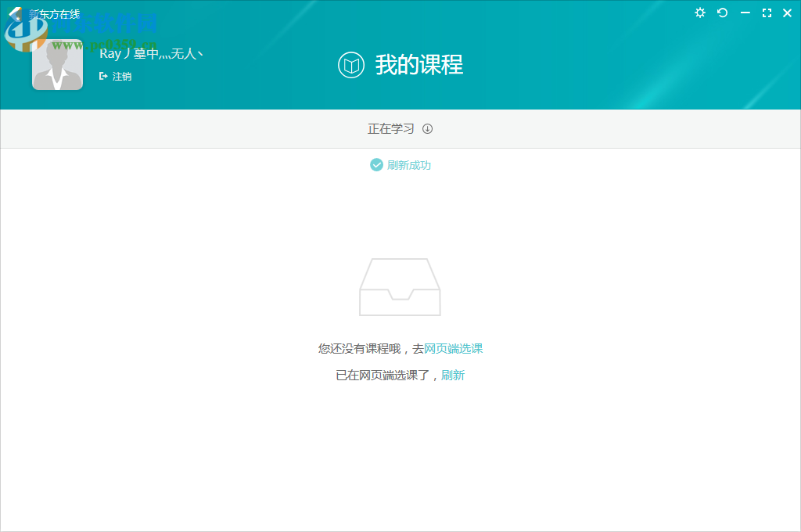
Task: Select the 正在学习 tab
Action: [x=390, y=128]
